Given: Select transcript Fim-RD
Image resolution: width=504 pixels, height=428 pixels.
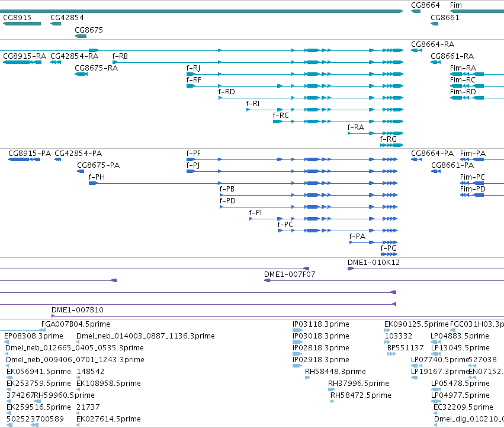Looking at the screenshot, I should click(463, 92).
